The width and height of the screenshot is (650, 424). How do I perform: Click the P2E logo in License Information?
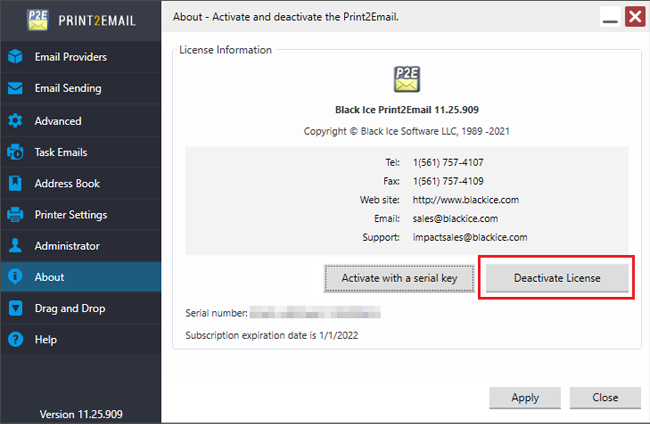(x=407, y=79)
